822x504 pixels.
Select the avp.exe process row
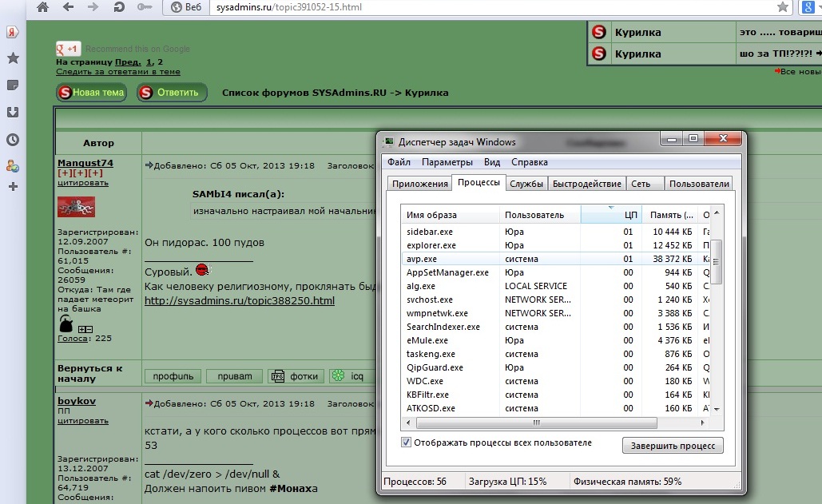(556, 259)
